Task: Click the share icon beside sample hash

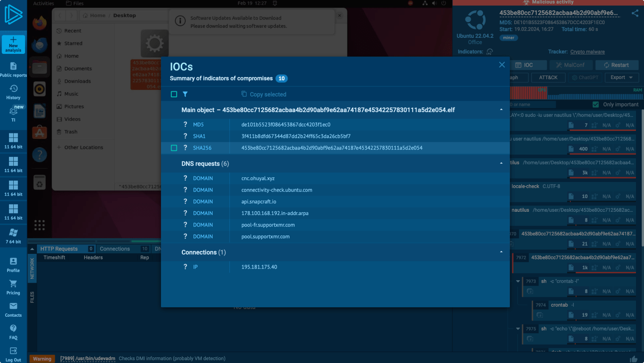Action: click(x=635, y=14)
